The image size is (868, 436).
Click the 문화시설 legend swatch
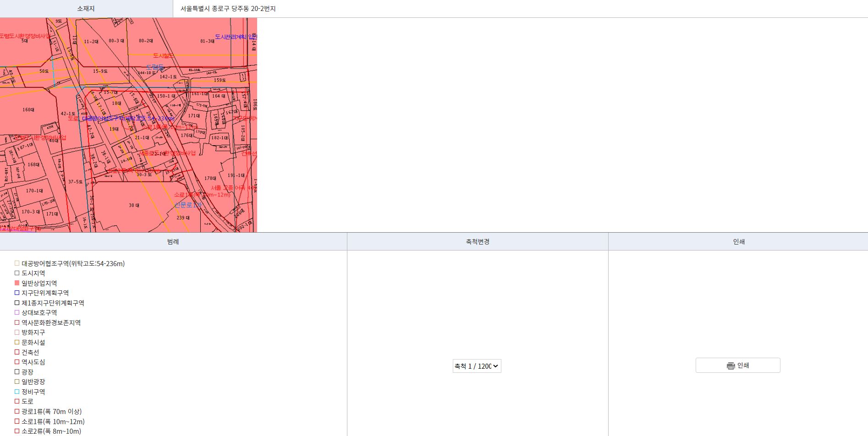pos(17,342)
